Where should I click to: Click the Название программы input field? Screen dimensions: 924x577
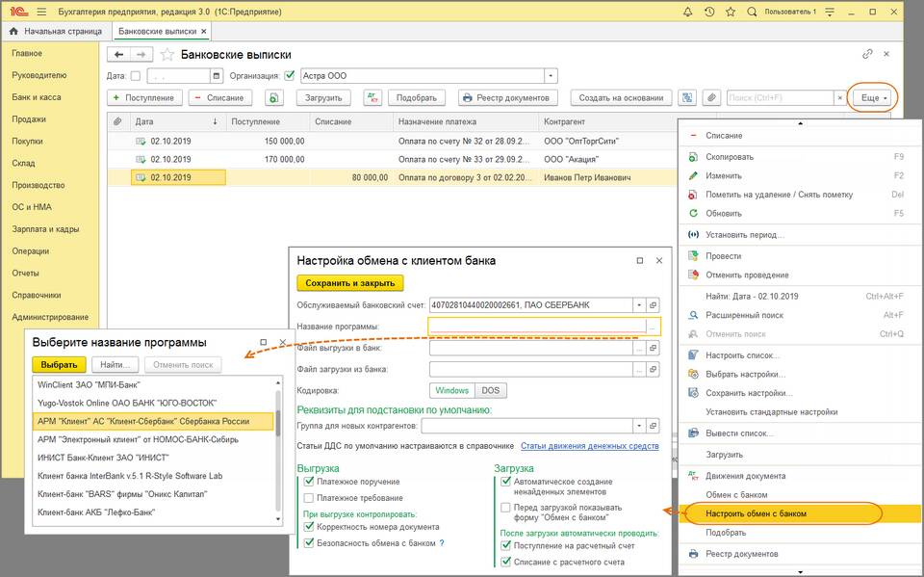537,327
